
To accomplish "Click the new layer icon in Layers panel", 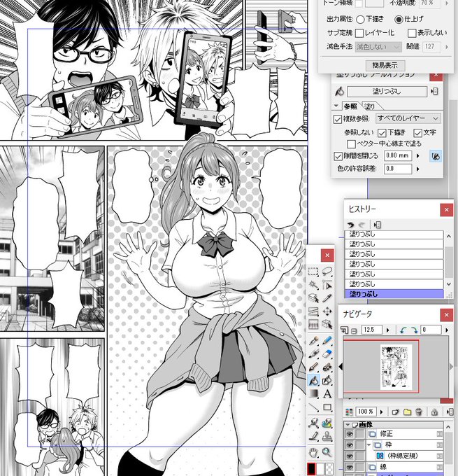I will coord(395,412).
